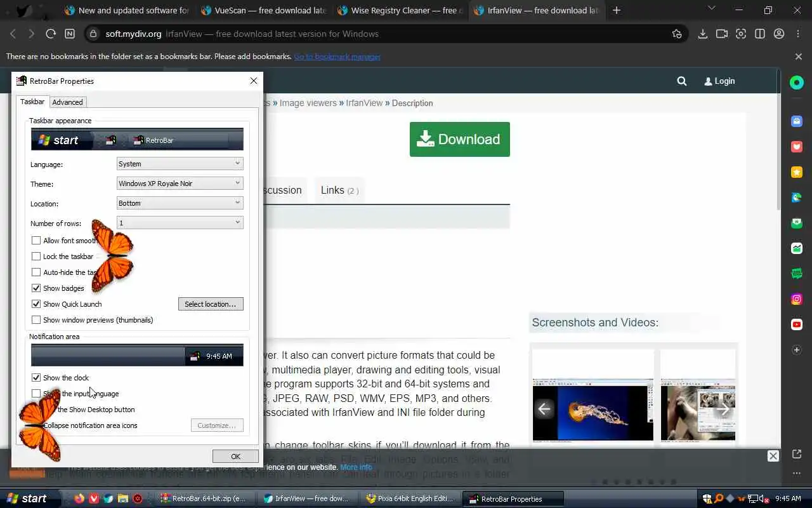The width and height of the screenshot is (812, 508).
Task: Click the Login link on the website
Action: [x=719, y=81]
